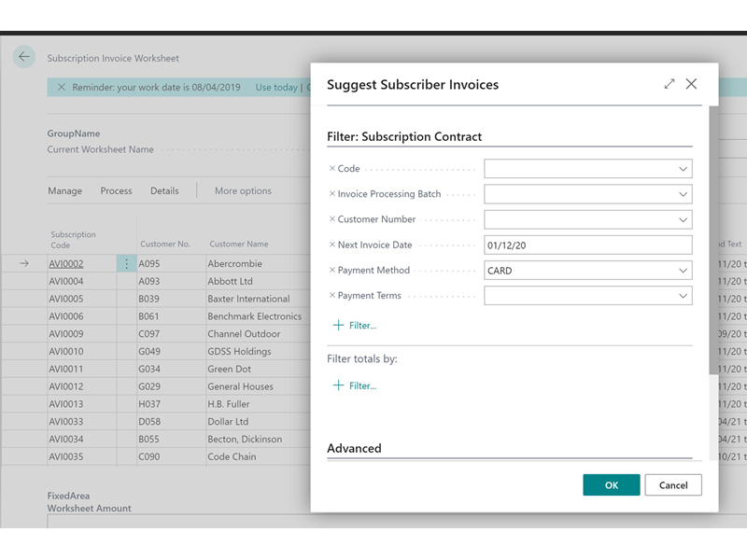Screen dimensions: 747x560
Task: Open row options for AVI0002
Action: 127,264
